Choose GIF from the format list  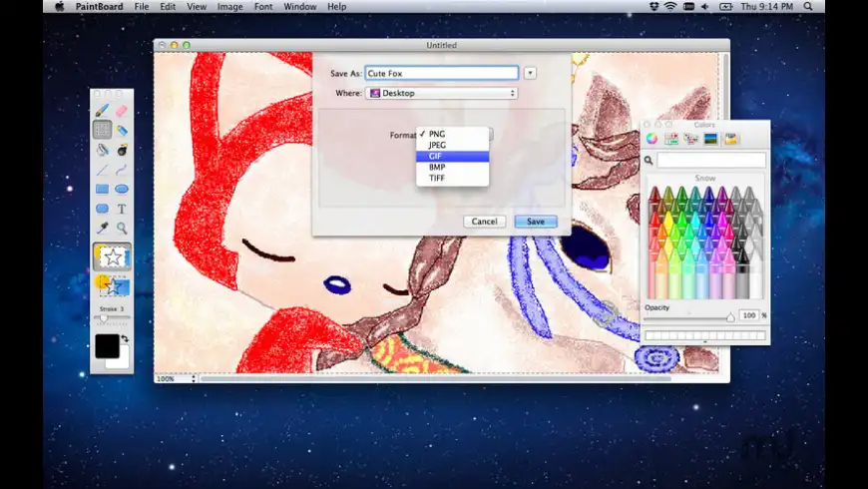[452, 156]
